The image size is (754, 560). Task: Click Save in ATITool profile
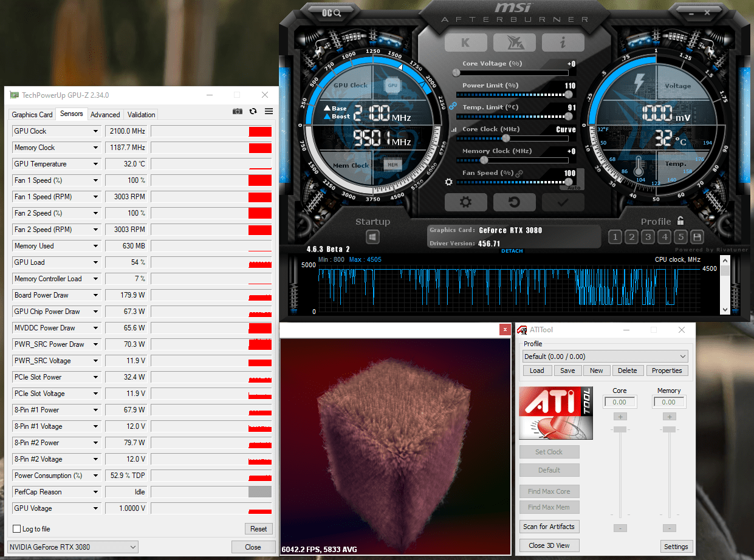567,370
